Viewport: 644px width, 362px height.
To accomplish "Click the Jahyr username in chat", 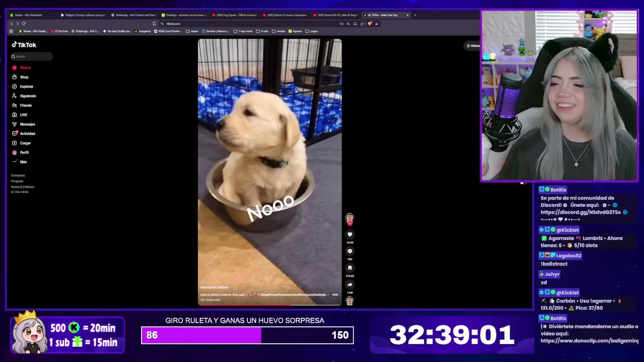I will click(552, 274).
